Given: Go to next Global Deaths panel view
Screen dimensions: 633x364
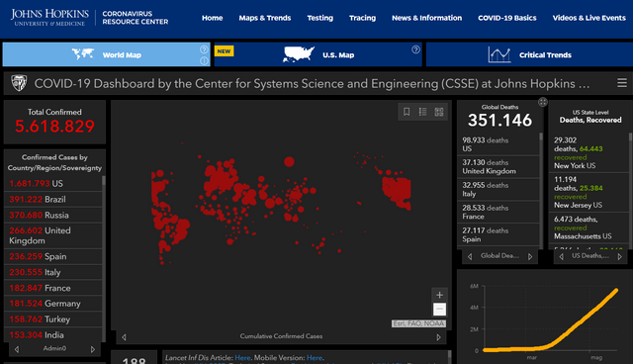Looking at the screenshot, I should [x=530, y=256].
